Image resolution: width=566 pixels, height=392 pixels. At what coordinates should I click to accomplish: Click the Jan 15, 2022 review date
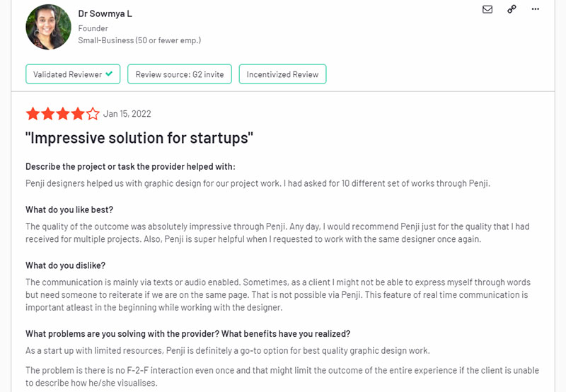pyautogui.click(x=127, y=114)
